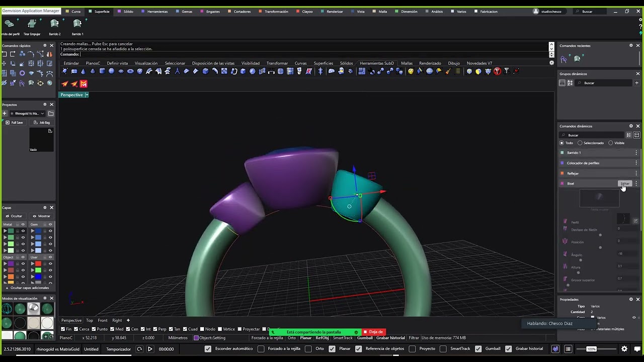This screenshot has width=644, height=362.
Task: Enable the Nodo osnap checkbox
Action: (x=202, y=329)
